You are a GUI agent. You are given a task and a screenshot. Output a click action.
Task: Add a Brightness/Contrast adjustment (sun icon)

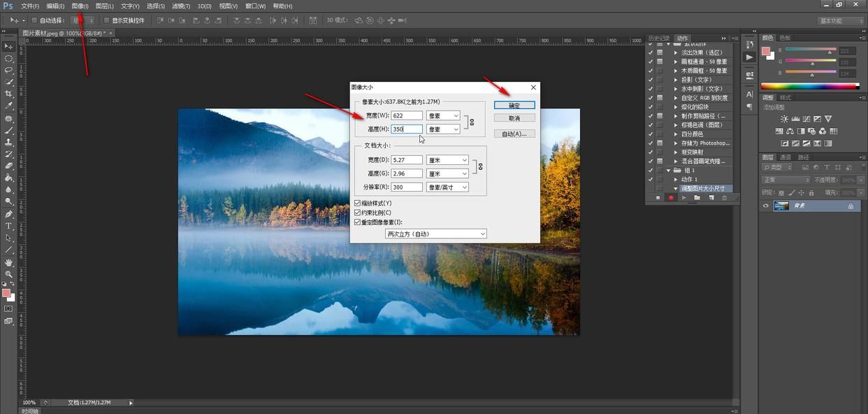pyautogui.click(x=784, y=119)
